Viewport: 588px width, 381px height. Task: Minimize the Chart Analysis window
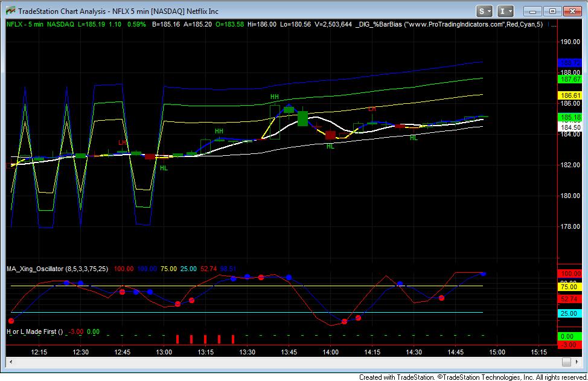(x=532, y=11)
